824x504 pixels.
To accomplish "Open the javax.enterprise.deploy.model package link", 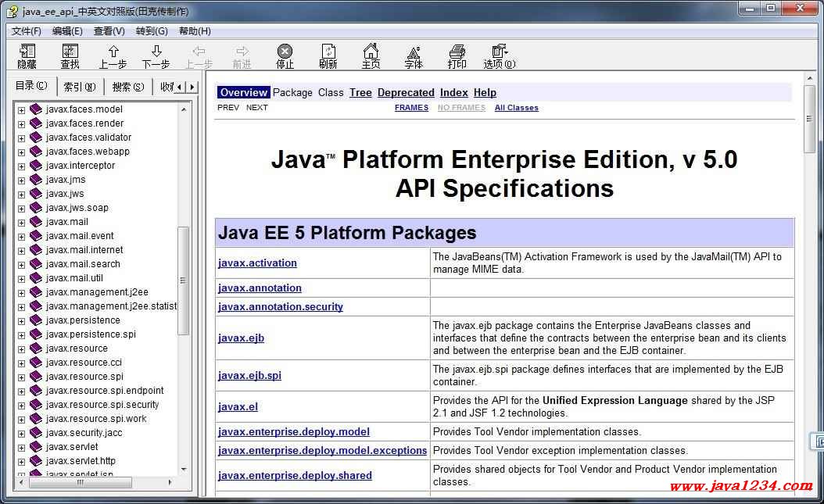I will pos(294,431).
